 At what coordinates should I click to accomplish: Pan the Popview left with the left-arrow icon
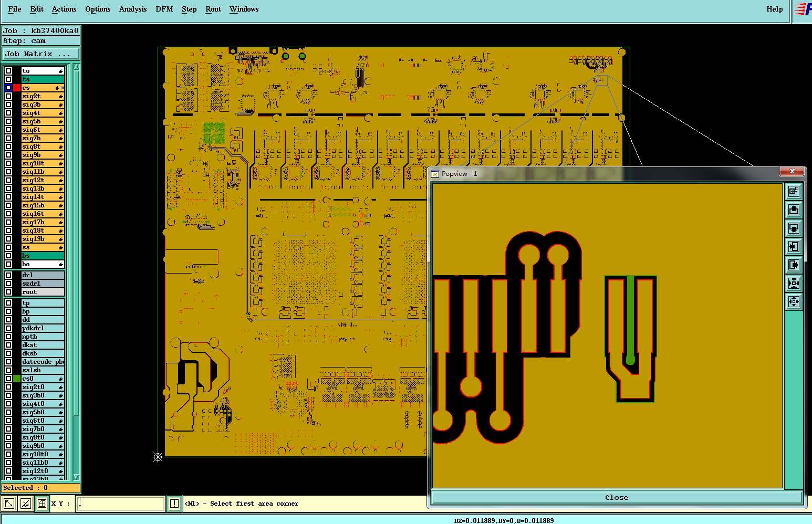(794, 246)
